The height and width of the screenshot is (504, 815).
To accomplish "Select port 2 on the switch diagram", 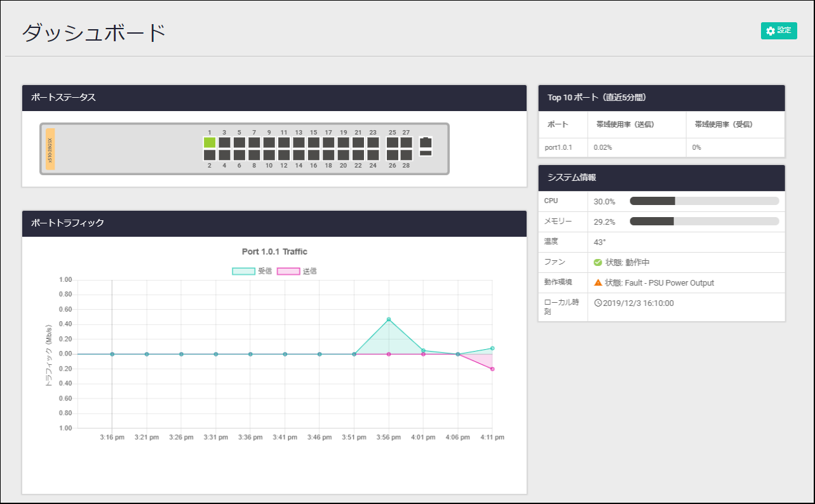I will coord(210,155).
